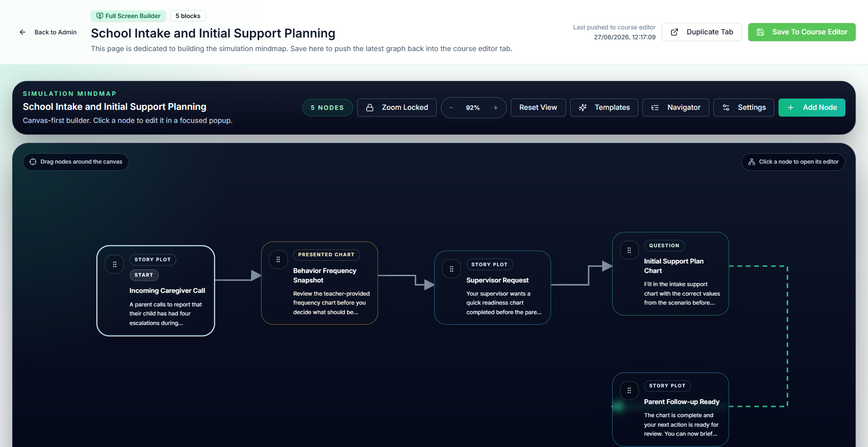Click STORY PLOT tag on Supervisor Request

489,264
